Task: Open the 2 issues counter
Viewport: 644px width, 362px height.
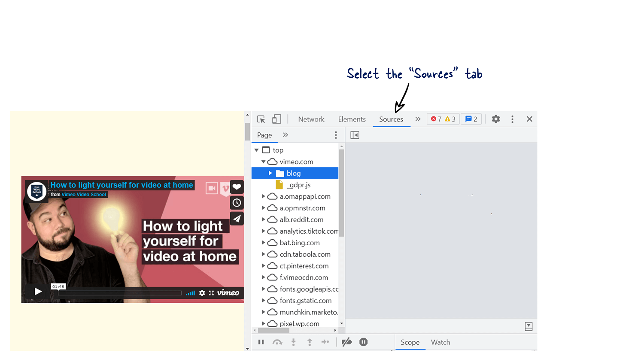Action: [x=471, y=119]
